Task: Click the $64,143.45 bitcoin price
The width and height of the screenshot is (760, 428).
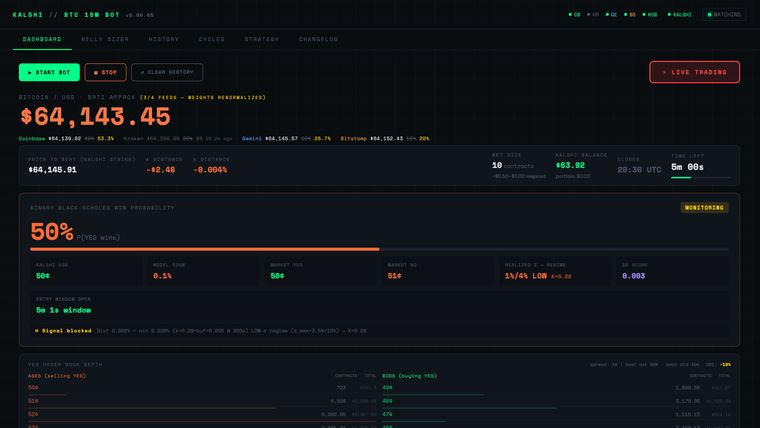Action: point(95,117)
